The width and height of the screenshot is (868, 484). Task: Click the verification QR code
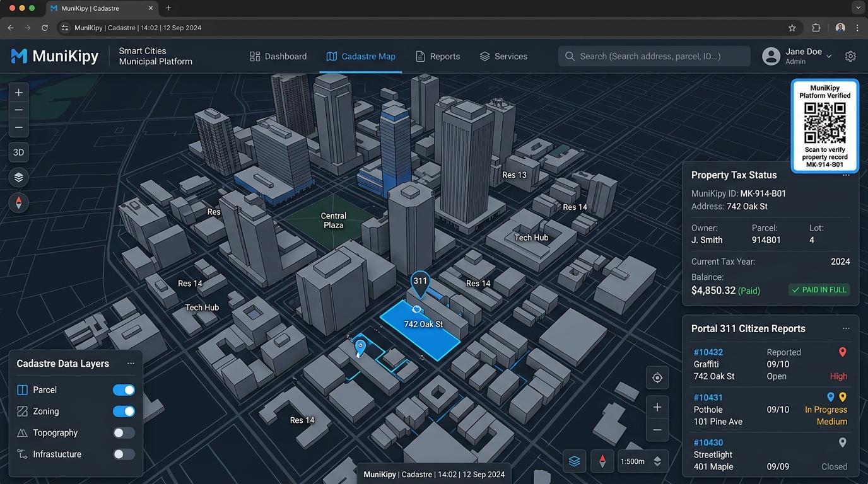click(x=824, y=123)
